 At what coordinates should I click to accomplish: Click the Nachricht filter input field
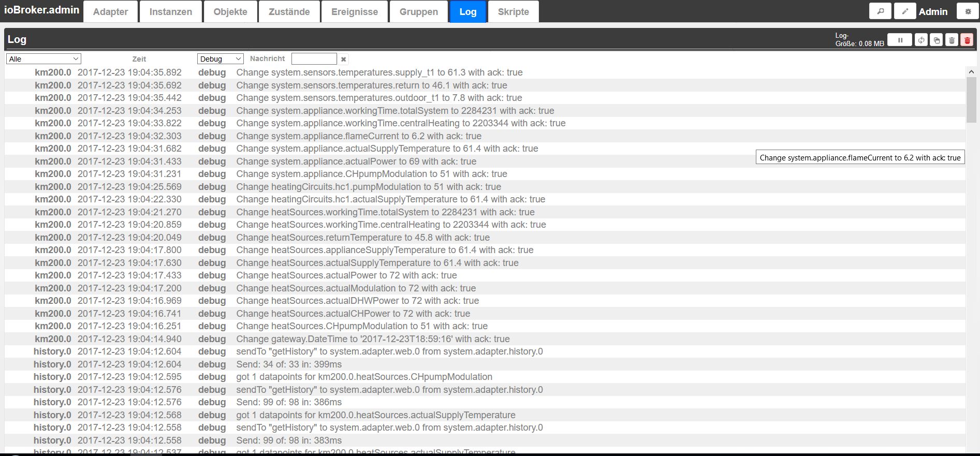click(314, 58)
